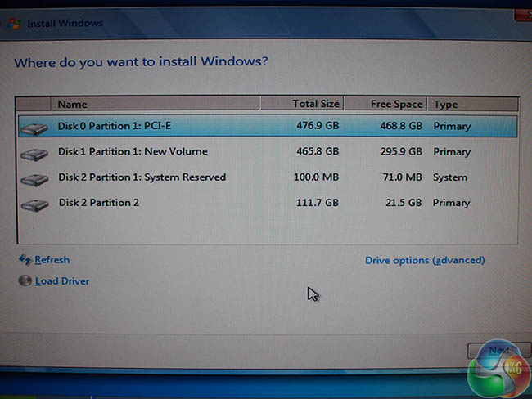Click the drive icon for Disk 2 Partition 2

34,205
